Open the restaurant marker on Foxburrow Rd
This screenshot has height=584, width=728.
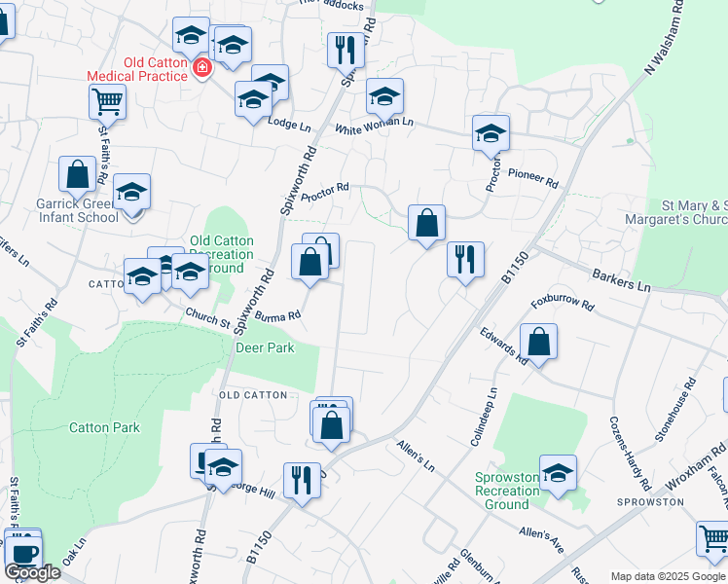[x=465, y=260]
